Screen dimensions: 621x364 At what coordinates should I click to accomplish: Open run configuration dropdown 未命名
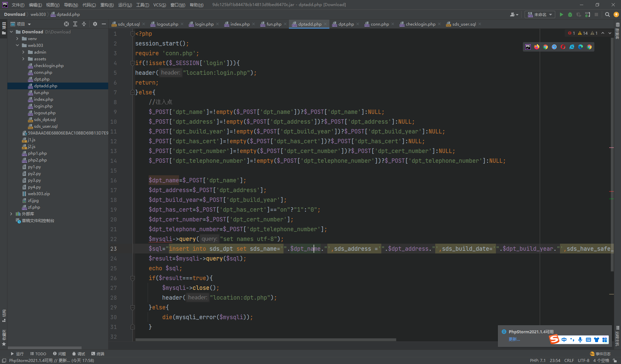coord(540,14)
